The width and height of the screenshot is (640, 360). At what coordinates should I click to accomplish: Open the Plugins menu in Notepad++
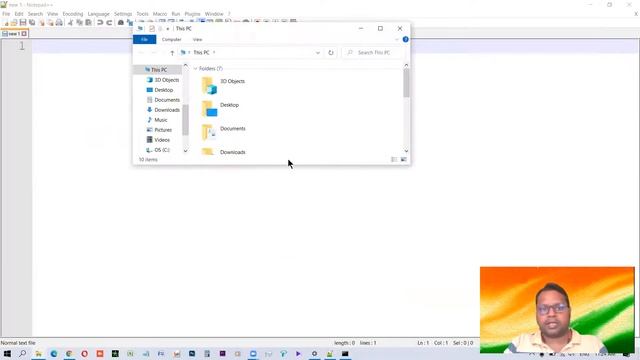(x=192, y=14)
